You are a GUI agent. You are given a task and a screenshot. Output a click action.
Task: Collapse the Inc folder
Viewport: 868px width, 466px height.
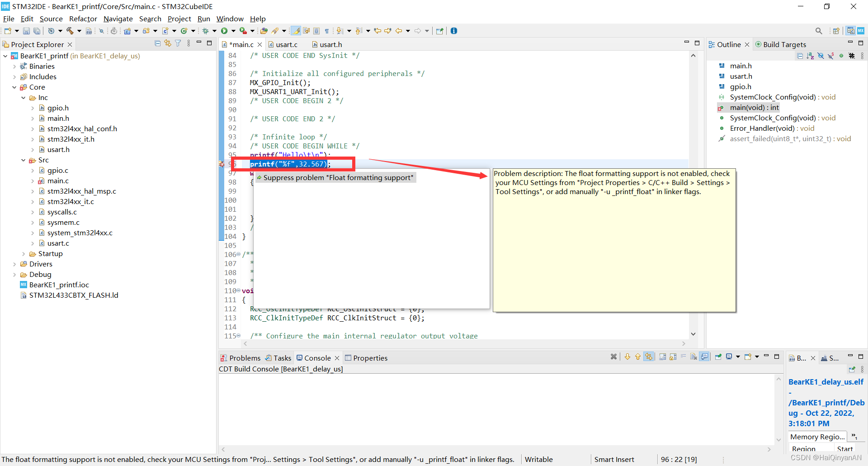23,98
